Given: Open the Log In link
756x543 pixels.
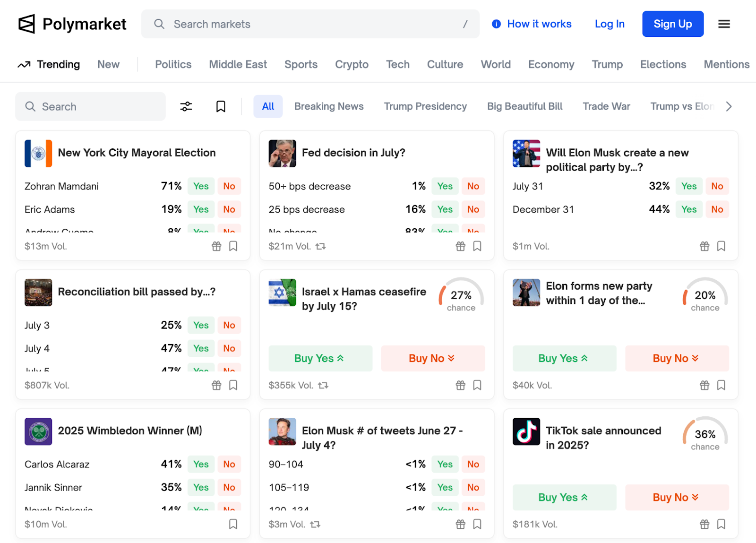Looking at the screenshot, I should coord(610,24).
